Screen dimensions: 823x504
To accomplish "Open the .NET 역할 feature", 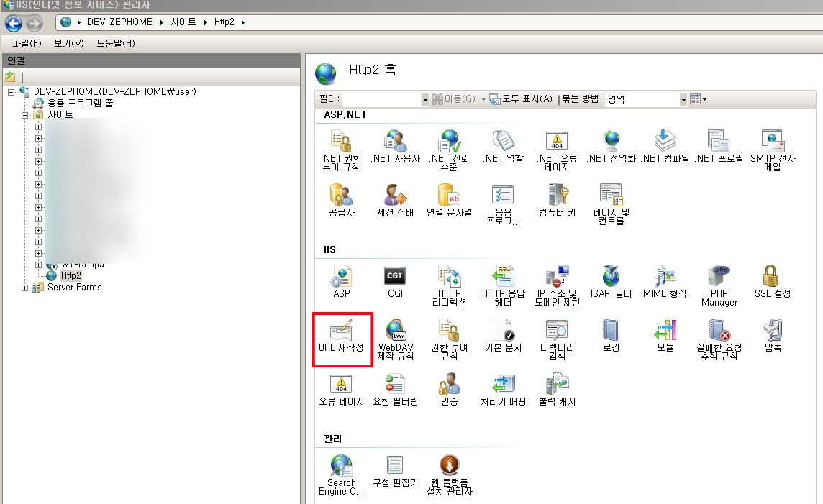I will (x=504, y=147).
